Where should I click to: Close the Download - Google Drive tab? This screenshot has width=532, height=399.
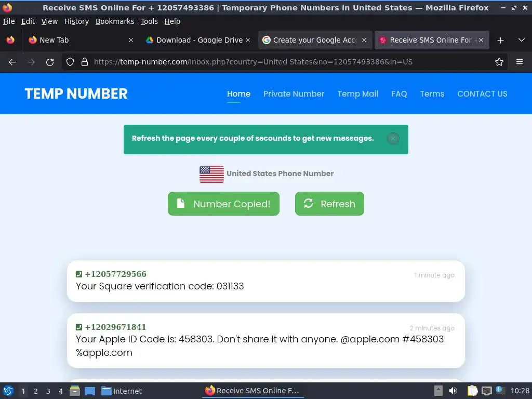[248, 40]
